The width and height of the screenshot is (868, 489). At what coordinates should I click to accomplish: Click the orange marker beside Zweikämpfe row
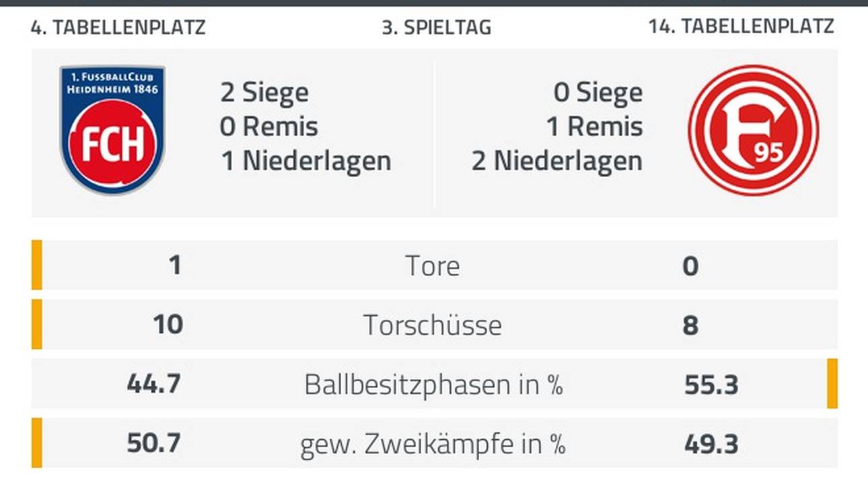pos(36,443)
